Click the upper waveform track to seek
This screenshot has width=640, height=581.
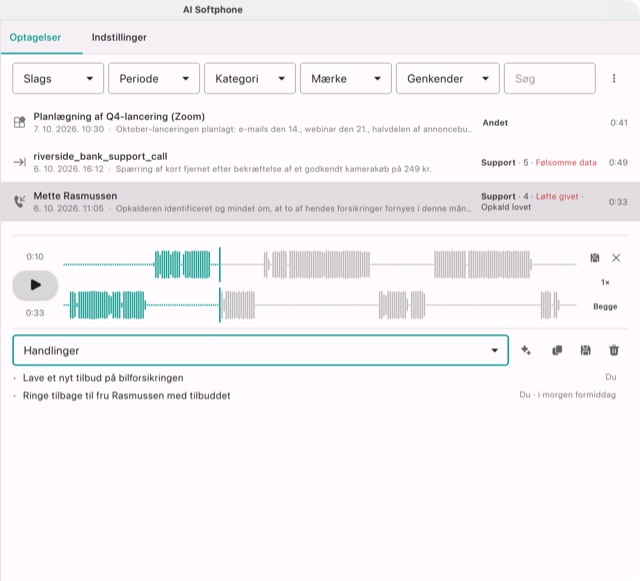pos(320,265)
